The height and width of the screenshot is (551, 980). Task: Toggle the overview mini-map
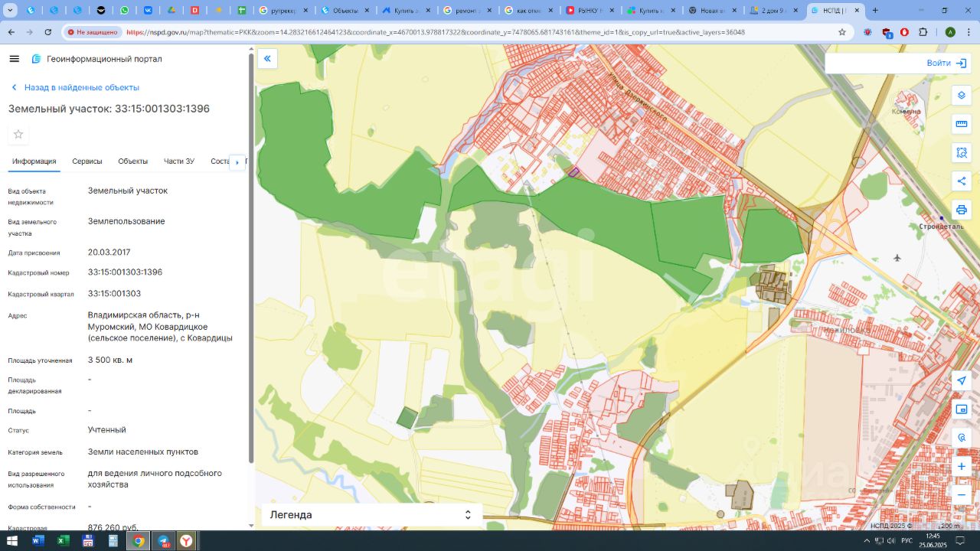pyautogui.click(x=962, y=409)
